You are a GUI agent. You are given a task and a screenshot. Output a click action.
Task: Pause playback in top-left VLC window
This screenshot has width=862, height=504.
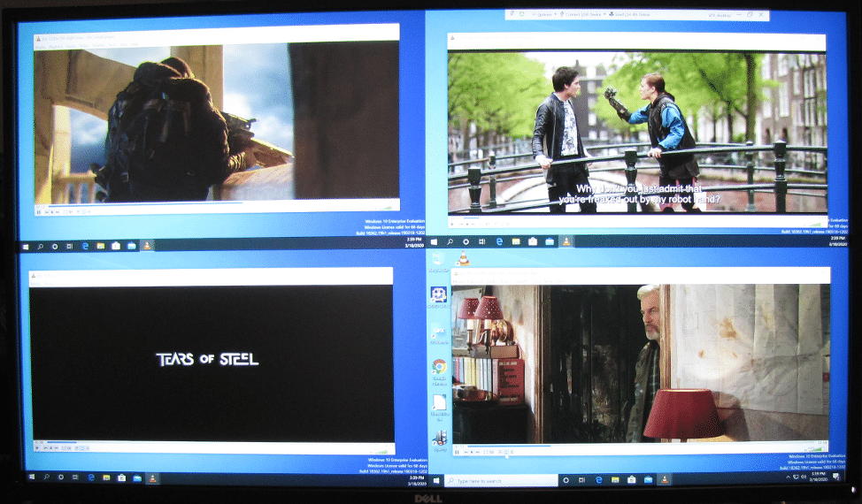tap(38, 211)
